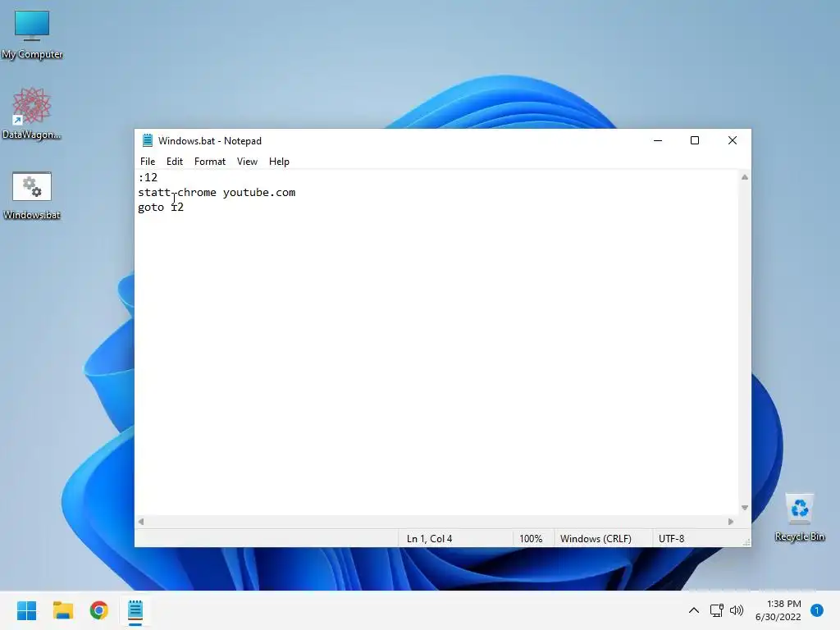Click the word 'youtube.com' in the text

pyautogui.click(x=258, y=192)
